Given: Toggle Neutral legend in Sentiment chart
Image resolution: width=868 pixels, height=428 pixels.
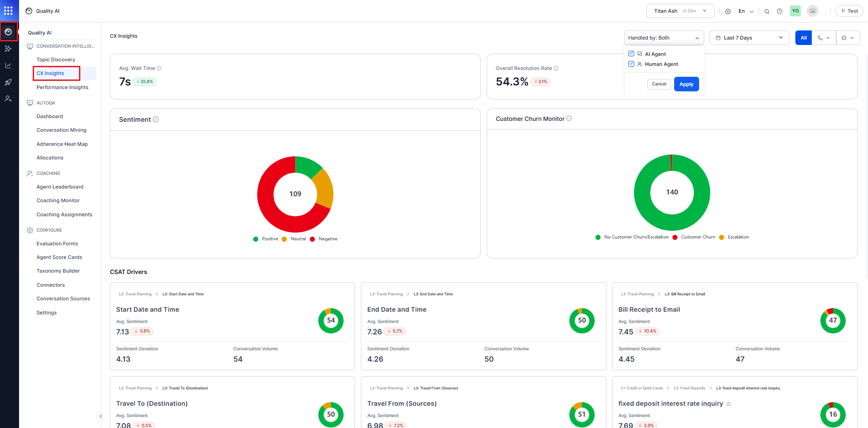Looking at the screenshot, I should click(x=294, y=239).
